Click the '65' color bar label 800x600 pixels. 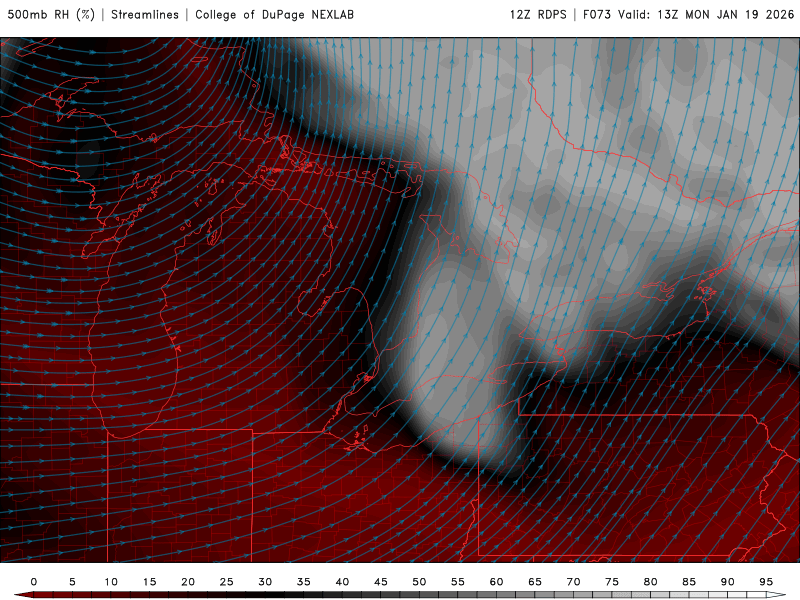tap(535, 582)
